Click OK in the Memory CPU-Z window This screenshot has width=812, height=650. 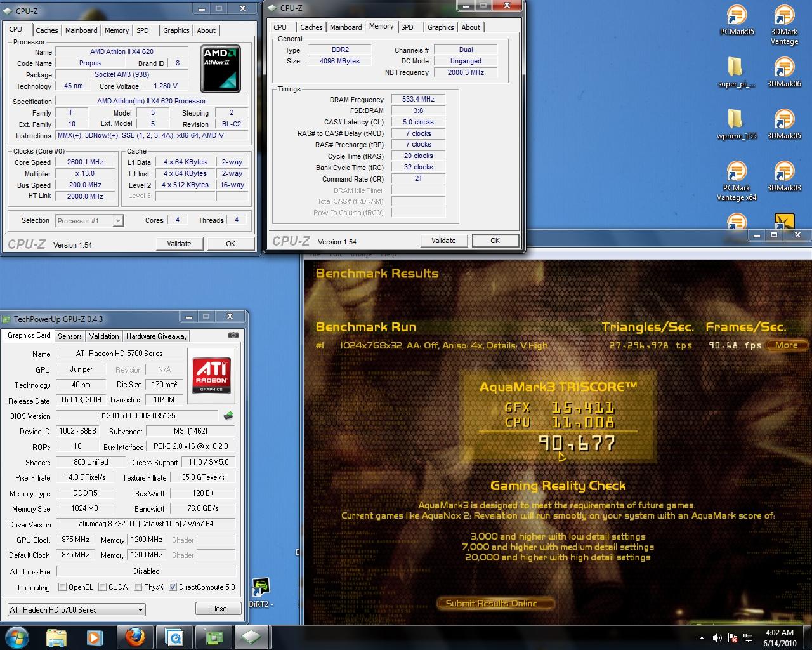(x=495, y=241)
